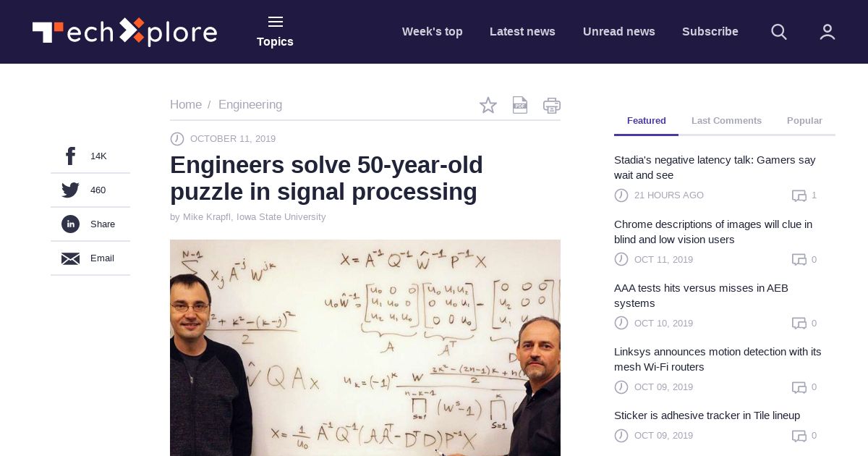Share article on Facebook icon
Viewport: 868px width, 456px height.
[70, 156]
